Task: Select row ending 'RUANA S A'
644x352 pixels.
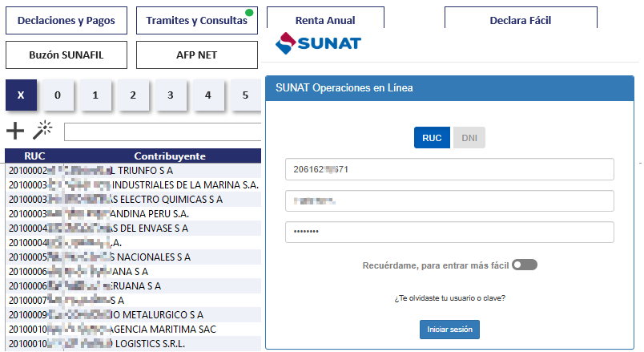Action: [x=133, y=285]
